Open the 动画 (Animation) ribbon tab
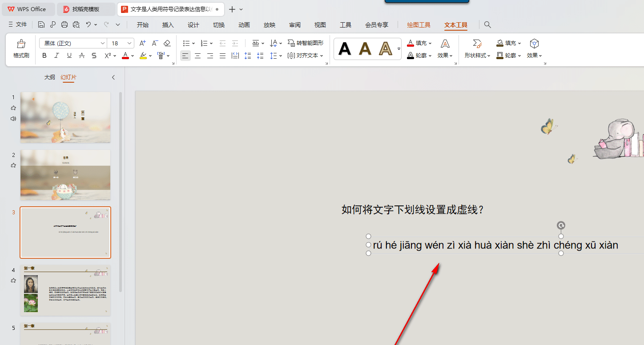This screenshot has height=345, width=644. [x=244, y=25]
